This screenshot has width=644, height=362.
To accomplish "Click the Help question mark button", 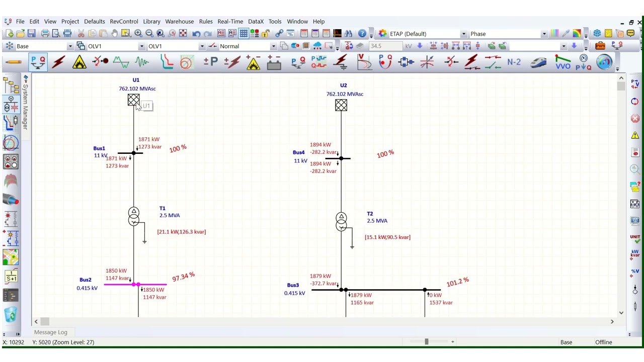I will point(362,34).
